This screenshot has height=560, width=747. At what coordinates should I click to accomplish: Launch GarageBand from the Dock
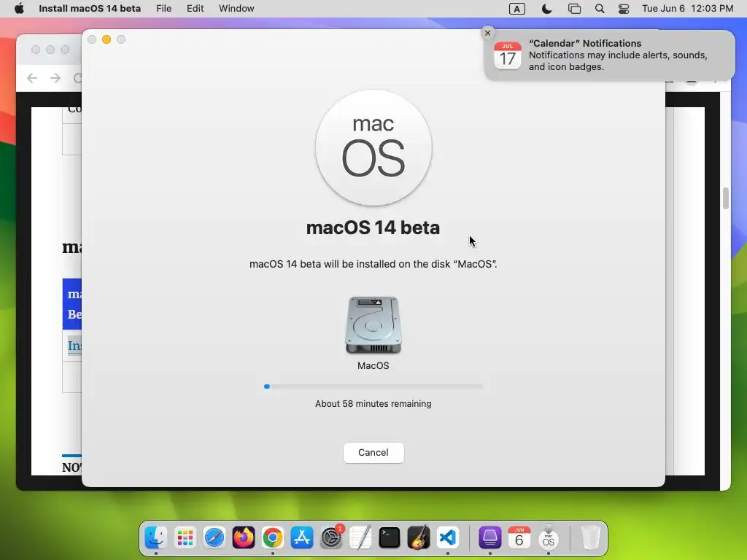(419, 537)
